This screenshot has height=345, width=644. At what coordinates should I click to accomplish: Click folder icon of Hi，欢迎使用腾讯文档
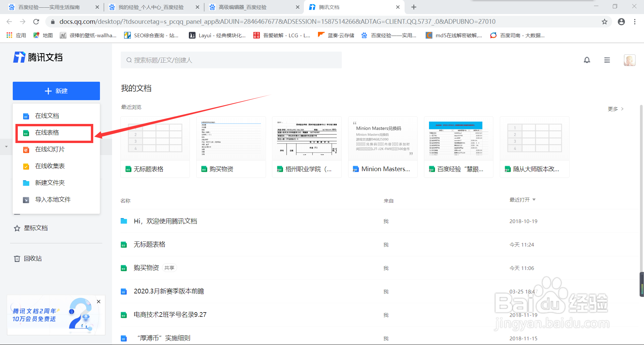124,221
